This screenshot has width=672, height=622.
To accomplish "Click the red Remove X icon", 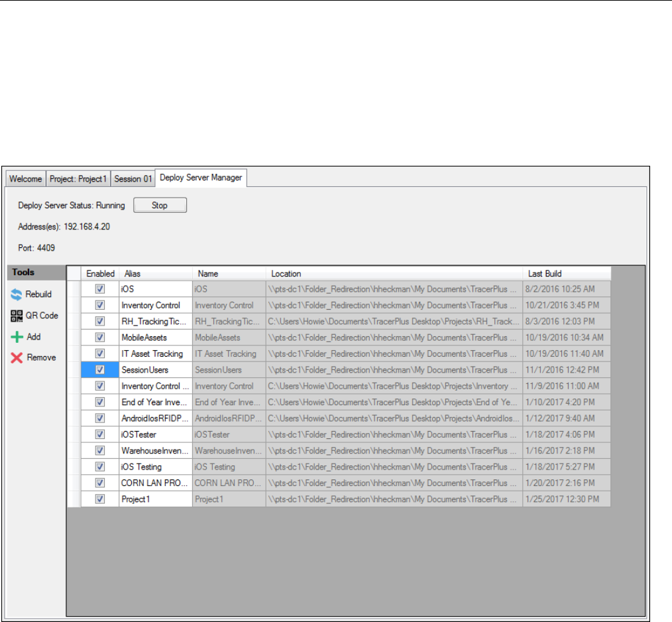I will tap(17, 358).
